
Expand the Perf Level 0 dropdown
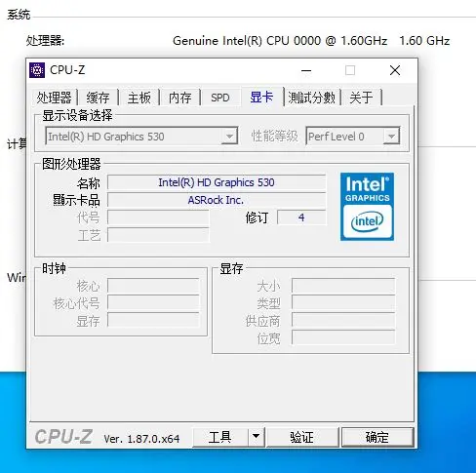tap(353, 137)
